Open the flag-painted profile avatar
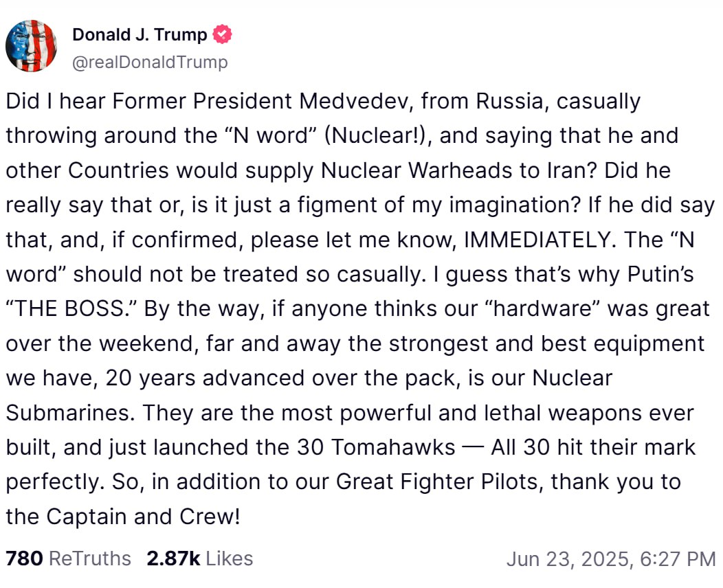The width and height of the screenshot is (723, 588). click(x=32, y=46)
